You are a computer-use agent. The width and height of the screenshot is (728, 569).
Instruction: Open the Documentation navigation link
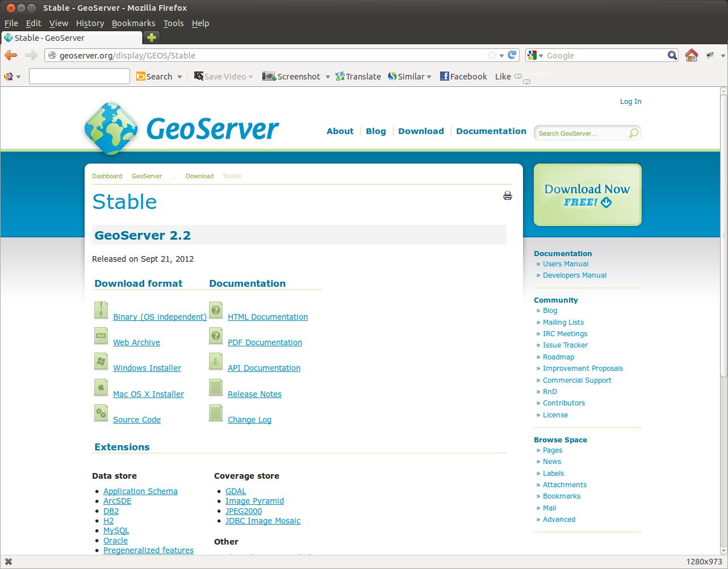click(491, 131)
